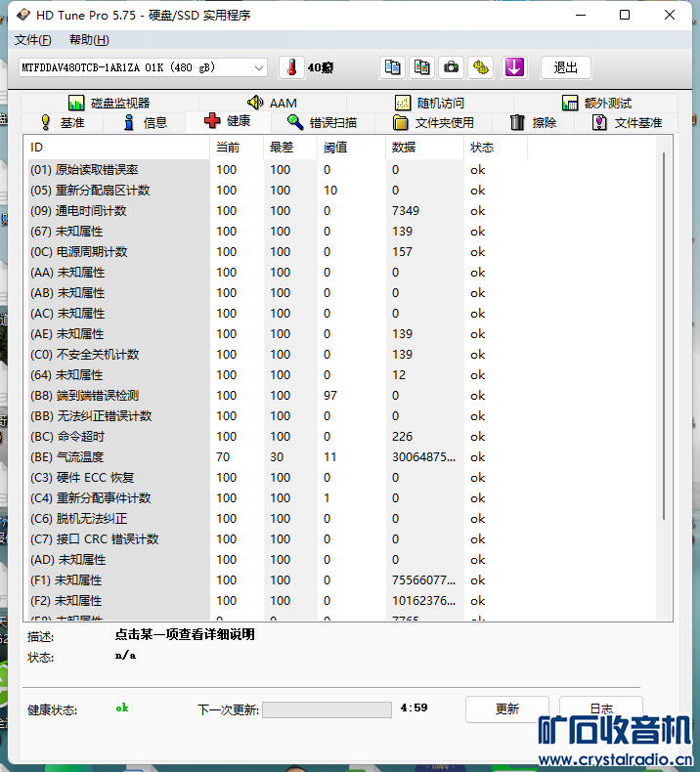Image resolution: width=700 pixels, height=772 pixels.
Task: Click the data value 7349
Action: tap(406, 211)
